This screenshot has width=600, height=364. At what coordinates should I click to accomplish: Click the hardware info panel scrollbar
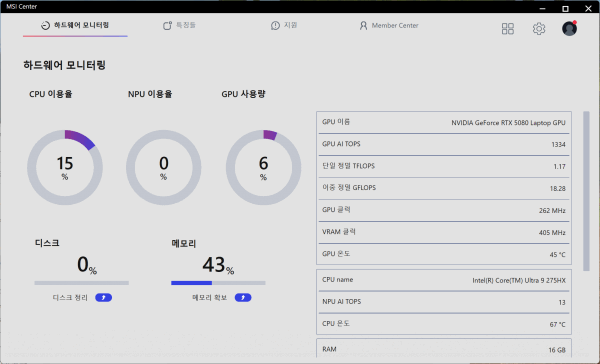click(x=586, y=191)
